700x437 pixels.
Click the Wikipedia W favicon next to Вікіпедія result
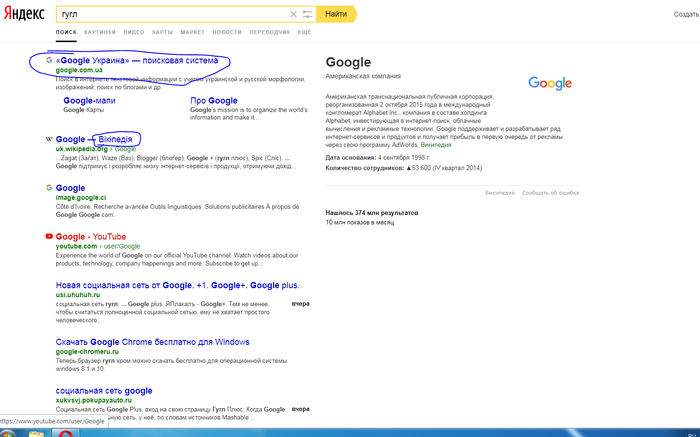point(49,139)
